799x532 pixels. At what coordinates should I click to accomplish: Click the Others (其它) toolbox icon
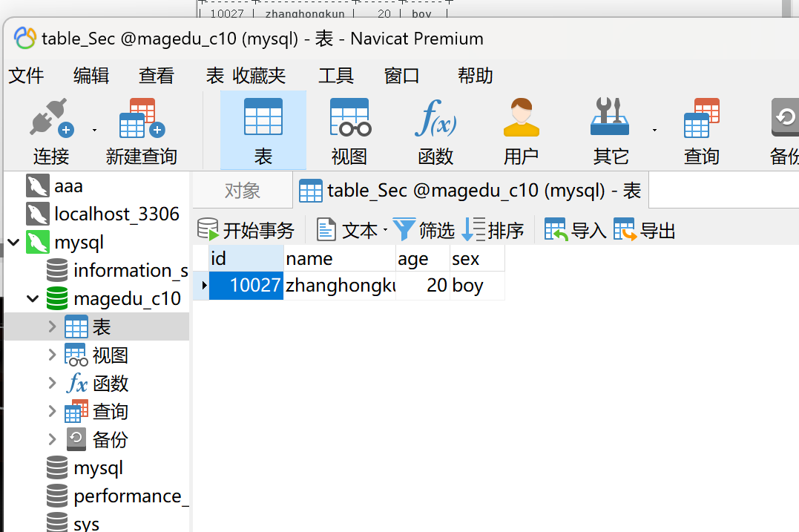pyautogui.click(x=610, y=131)
